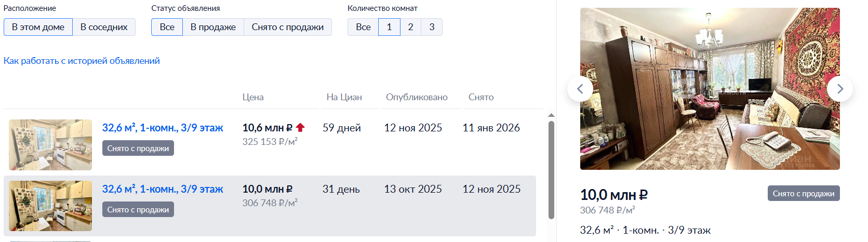This screenshot has width=868, height=242.
Task: Click the scrollbar up arrow in the listings table
Action: click(x=551, y=115)
